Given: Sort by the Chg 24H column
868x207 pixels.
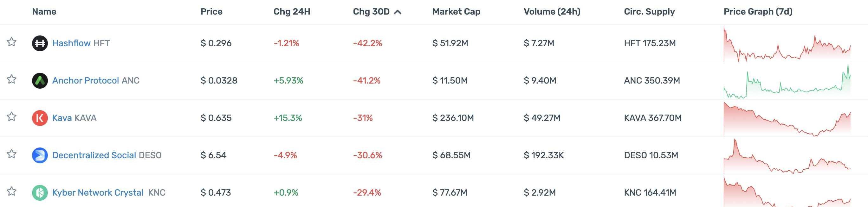Looking at the screenshot, I should click(291, 12).
